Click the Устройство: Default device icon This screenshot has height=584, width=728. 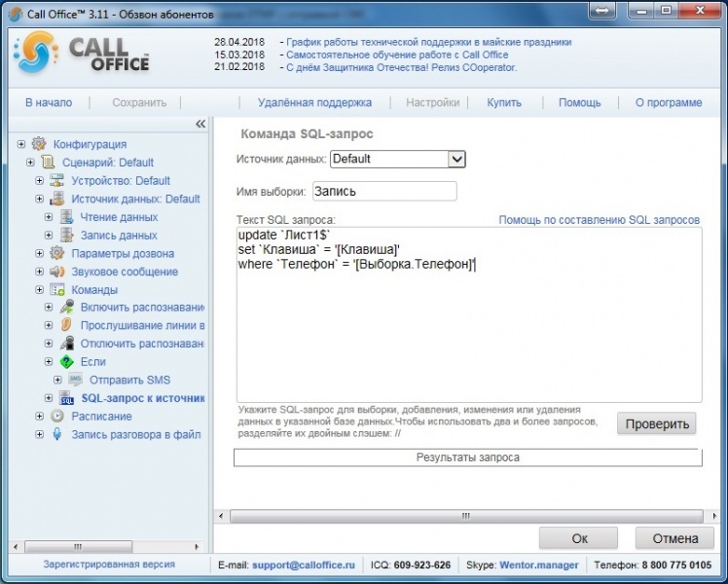(x=57, y=180)
